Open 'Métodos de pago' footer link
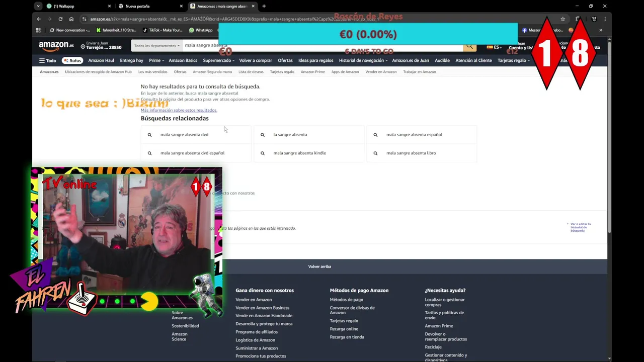644x362 pixels. tap(347, 300)
